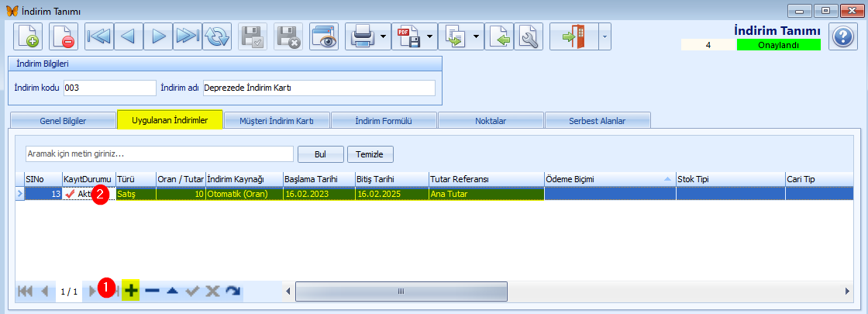Image resolution: width=868 pixels, height=314 pixels.
Task: Click the blue up-triangle edit icon in the grid navigator
Action: point(172,291)
